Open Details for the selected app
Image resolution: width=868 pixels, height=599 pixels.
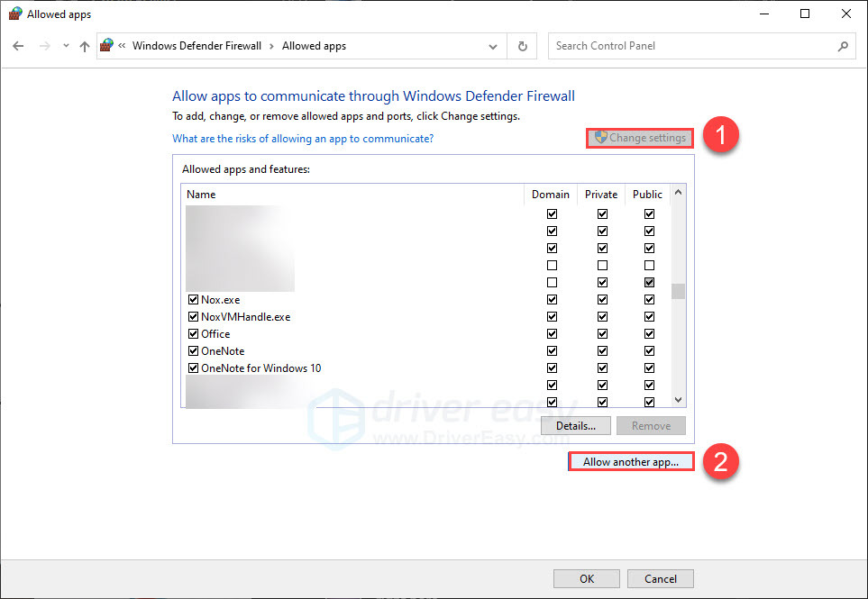click(576, 426)
